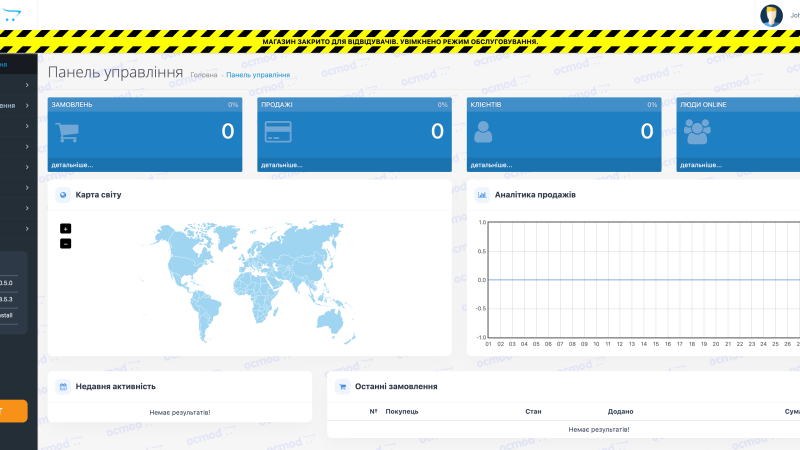Screen dimensions: 800x450
Task: Click the 0% value in КЛІЄНТІВ tile
Action: (652, 105)
